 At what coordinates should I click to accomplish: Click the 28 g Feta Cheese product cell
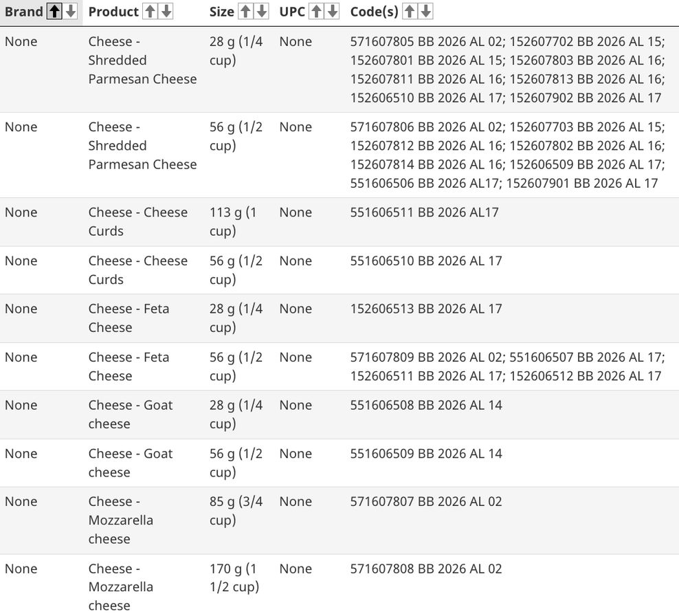129,318
